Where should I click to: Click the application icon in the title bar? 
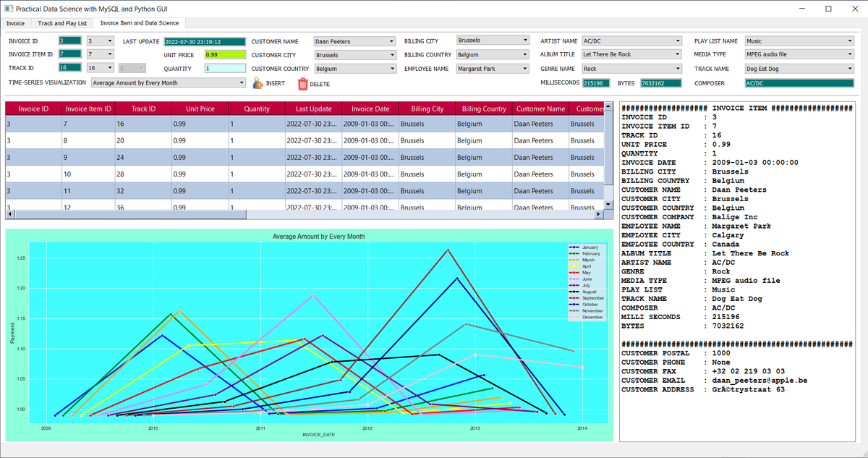click(9, 8)
